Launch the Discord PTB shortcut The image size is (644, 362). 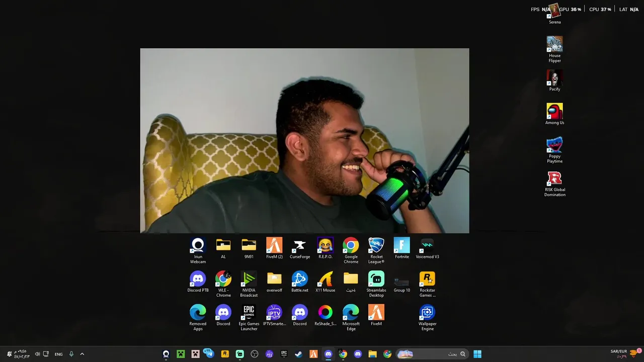tap(198, 282)
